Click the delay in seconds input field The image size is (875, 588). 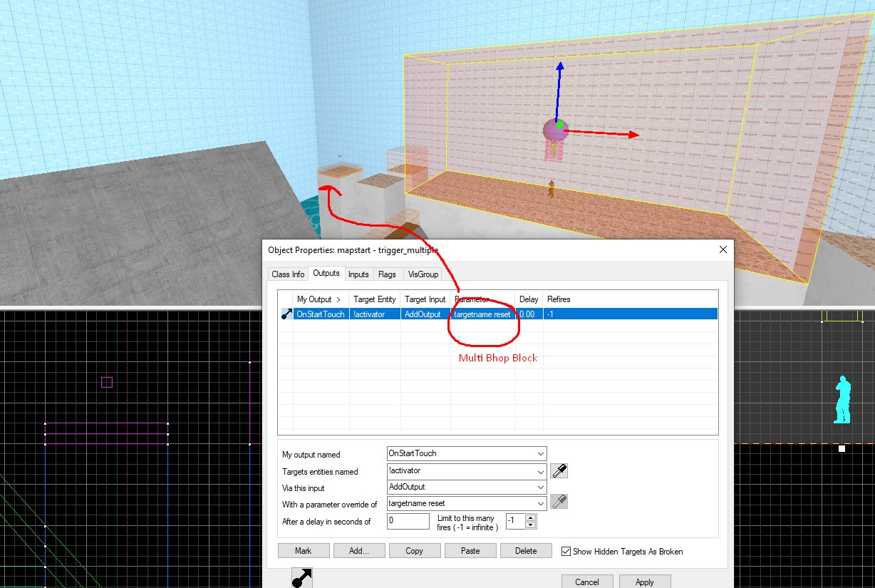[x=408, y=521]
